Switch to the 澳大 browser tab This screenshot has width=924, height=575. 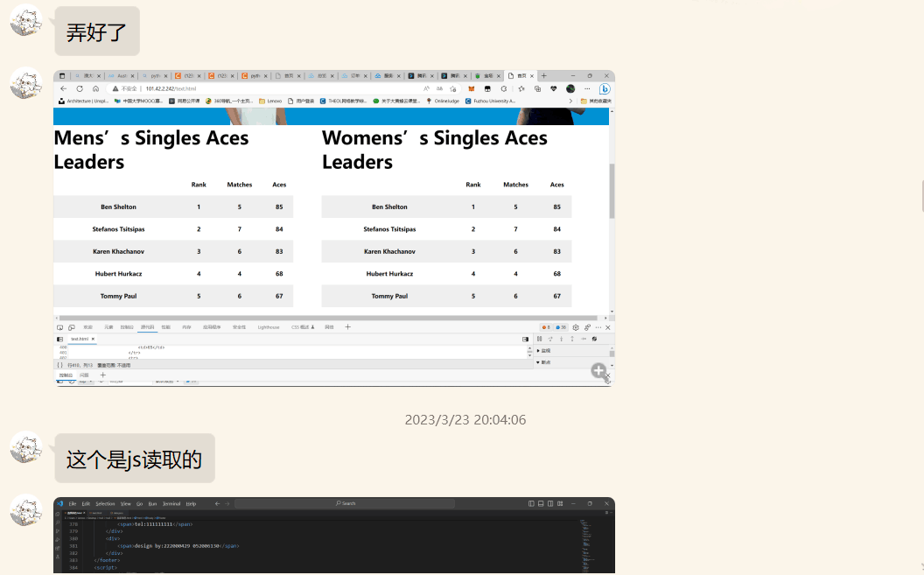tap(87, 75)
